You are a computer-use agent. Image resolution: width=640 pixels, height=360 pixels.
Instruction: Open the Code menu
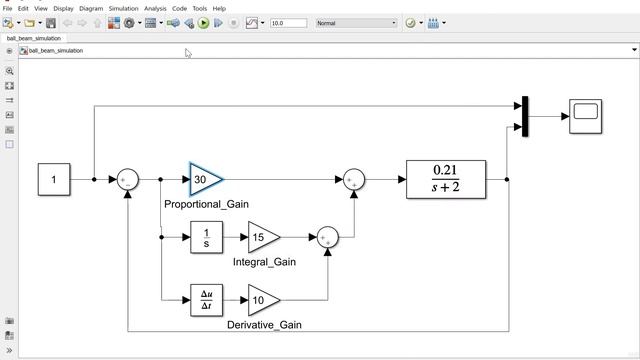179,8
